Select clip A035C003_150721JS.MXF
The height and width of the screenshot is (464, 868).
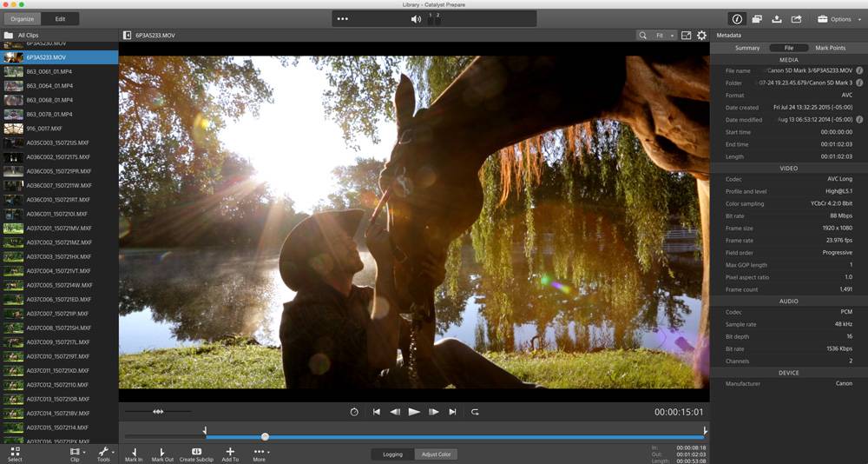click(x=59, y=143)
